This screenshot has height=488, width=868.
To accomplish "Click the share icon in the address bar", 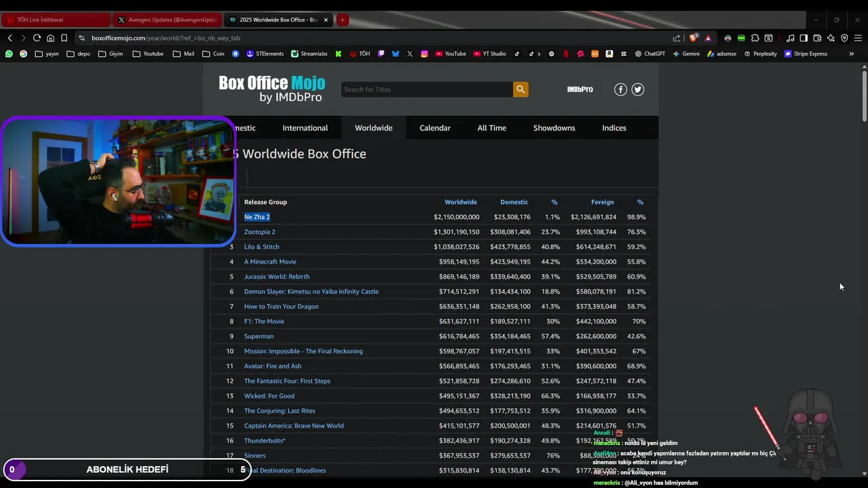I will coord(677,38).
